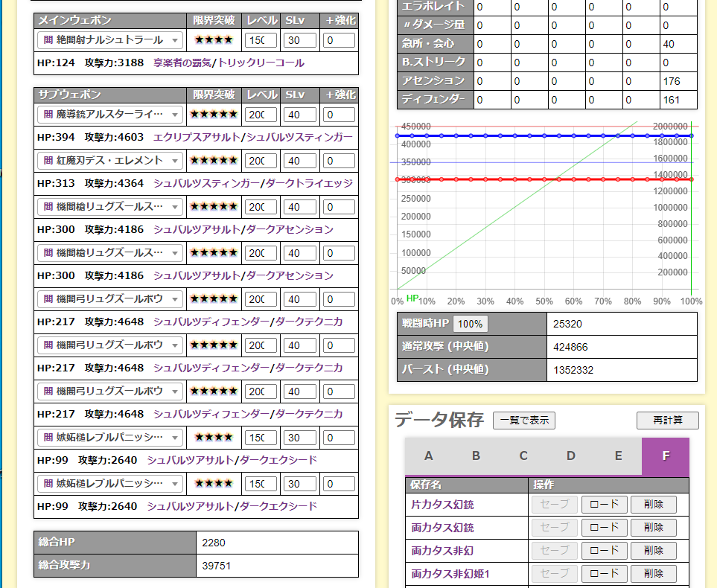Open the ダークトライエッジ skill link
This screenshot has height=588, width=717.
[310, 183]
